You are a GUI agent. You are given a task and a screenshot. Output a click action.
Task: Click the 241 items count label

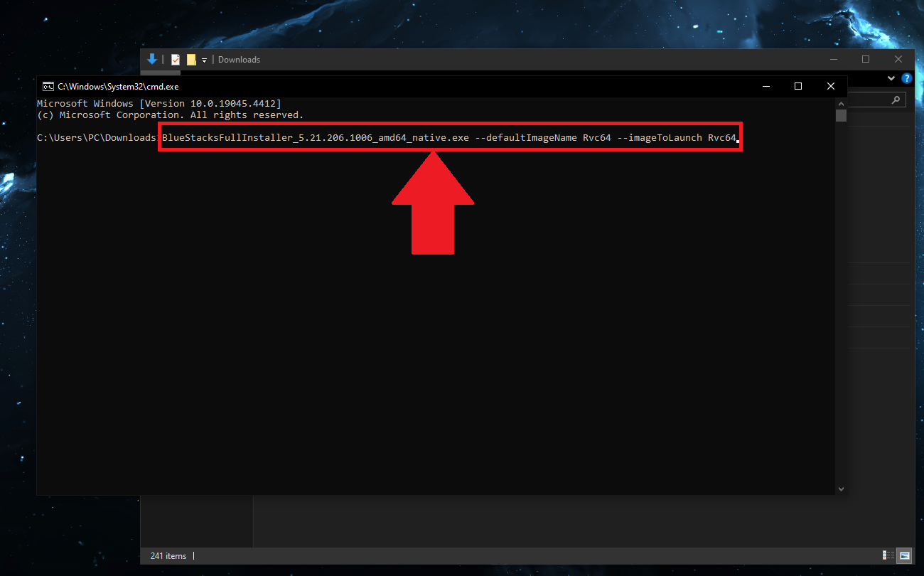pos(167,555)
